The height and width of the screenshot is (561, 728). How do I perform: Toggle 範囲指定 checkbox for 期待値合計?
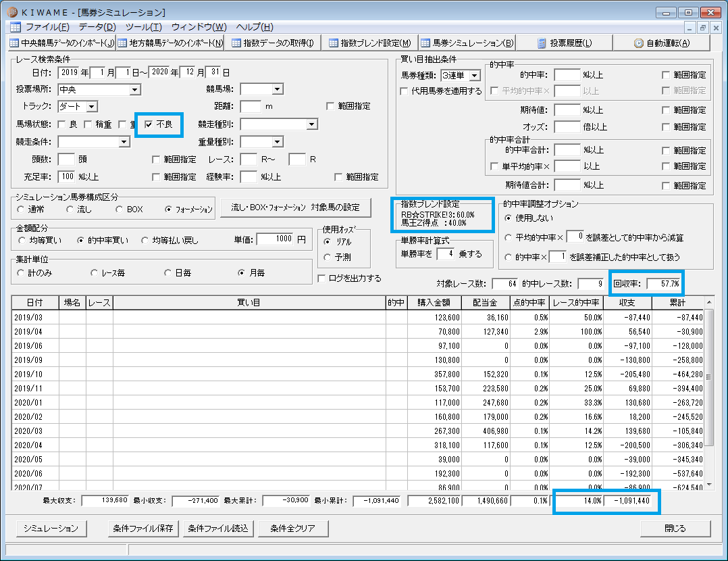tap(665, 186)
